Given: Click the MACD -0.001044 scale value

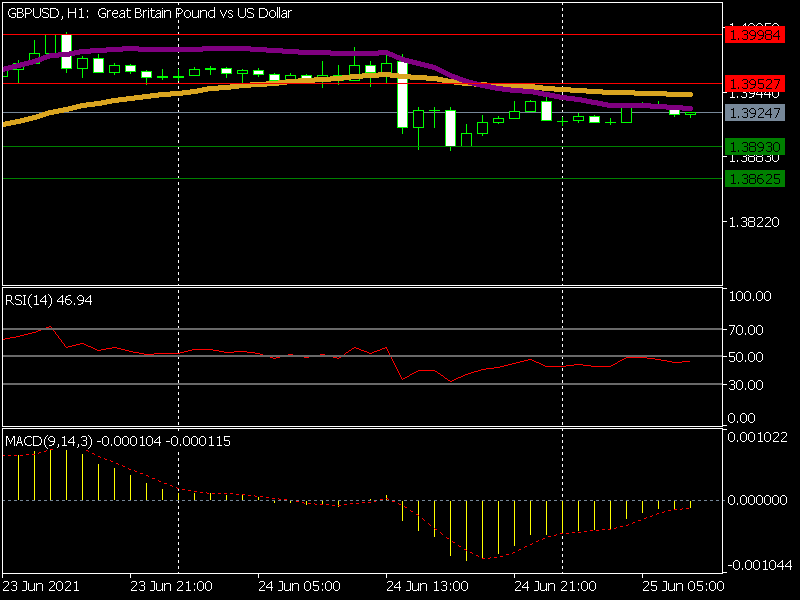Looking at the screenshot, I should click(x=759, y=565).
